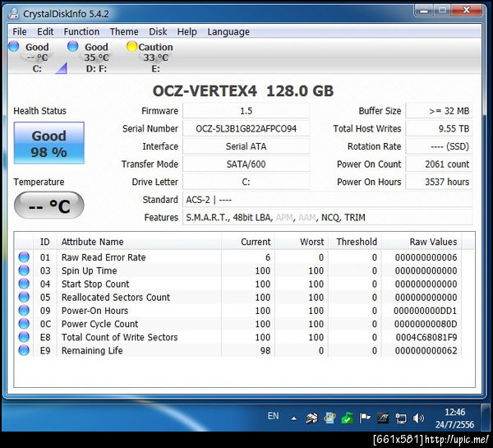This screenshot has width=493, height=448.
Task: Click the EN language indicator in taskbar
Action: click(273, 416)
